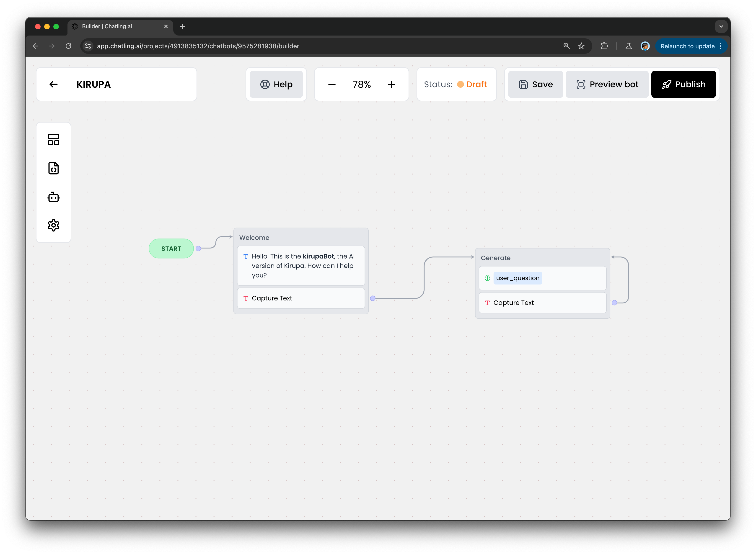Screen dimensions: 756x554
Task: Open the blocks panel in left sidebar
Action: tap(53, 139)
